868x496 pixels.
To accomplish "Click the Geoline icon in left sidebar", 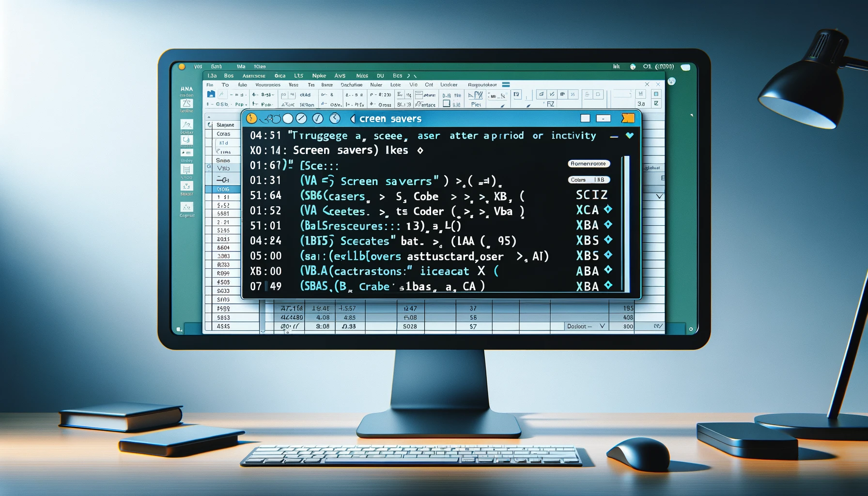I will [186, 104].
